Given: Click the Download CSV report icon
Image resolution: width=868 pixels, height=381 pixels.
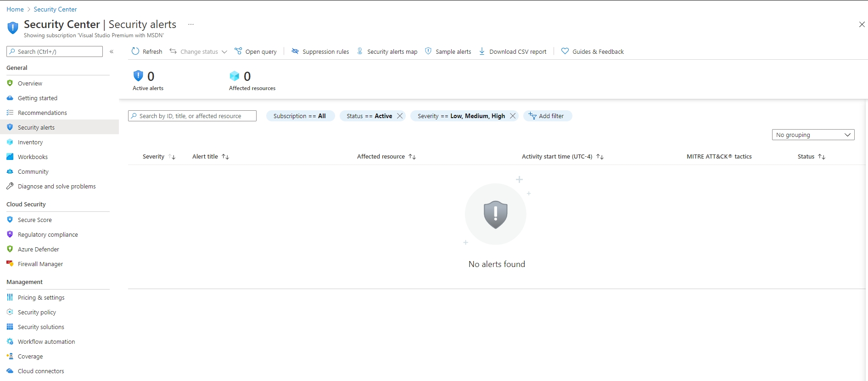Looking at the screenshot, I should pyautogui.click(x=482, y=51).
